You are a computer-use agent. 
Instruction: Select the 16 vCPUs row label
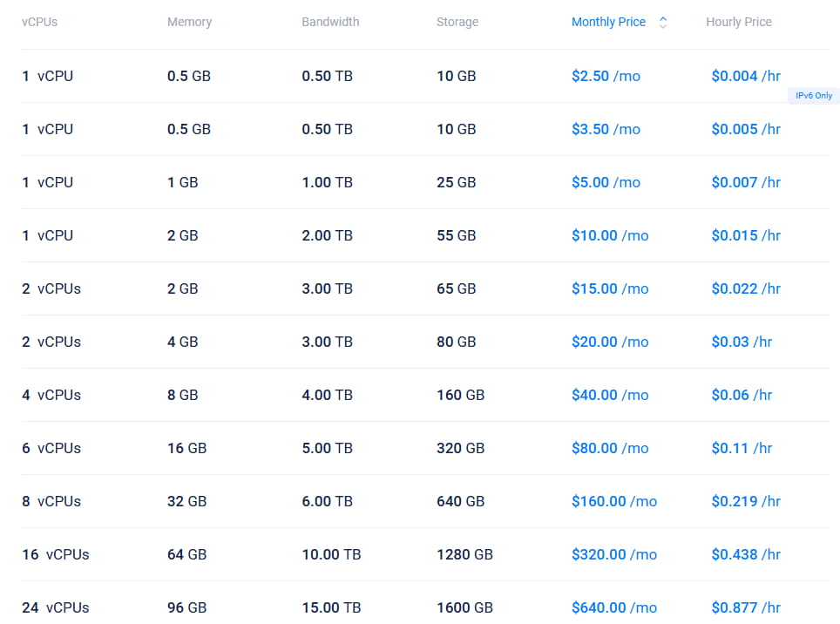tap(56, 554)
